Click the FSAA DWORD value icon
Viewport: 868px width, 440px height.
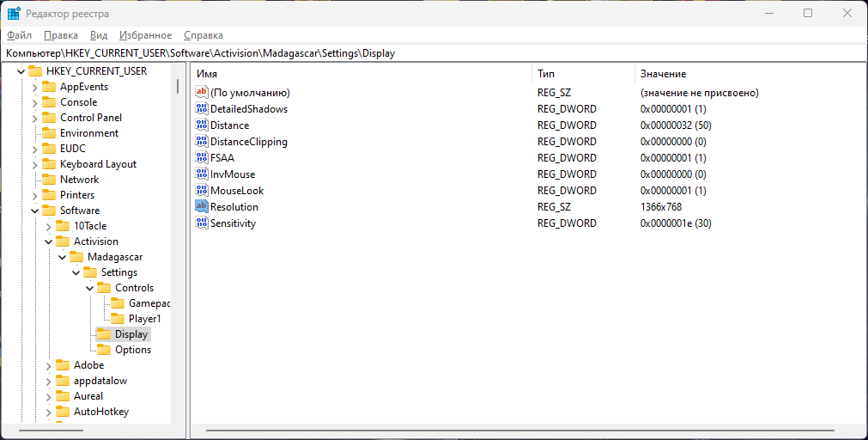coord(202,158)
